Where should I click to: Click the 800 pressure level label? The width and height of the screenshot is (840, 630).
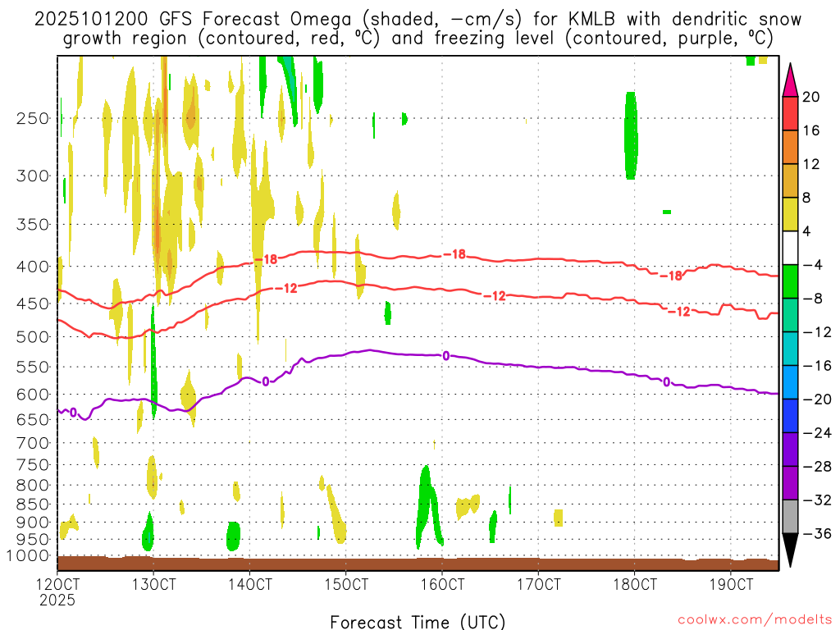(x=33, y=485)
